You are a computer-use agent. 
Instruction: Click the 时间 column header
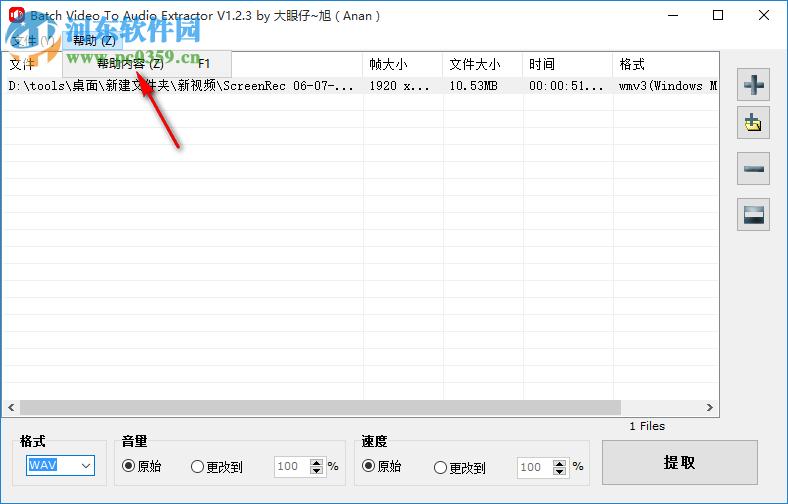point(567,64)
